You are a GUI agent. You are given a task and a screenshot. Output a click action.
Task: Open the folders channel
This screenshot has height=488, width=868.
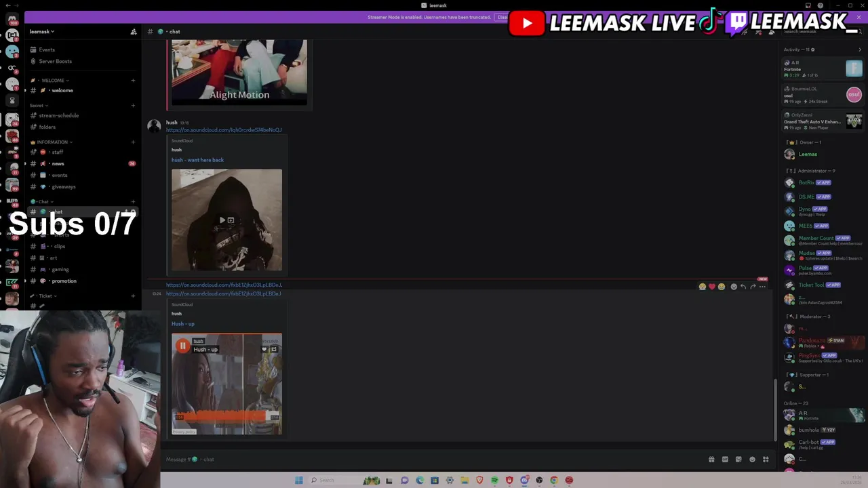coord(83,127)
